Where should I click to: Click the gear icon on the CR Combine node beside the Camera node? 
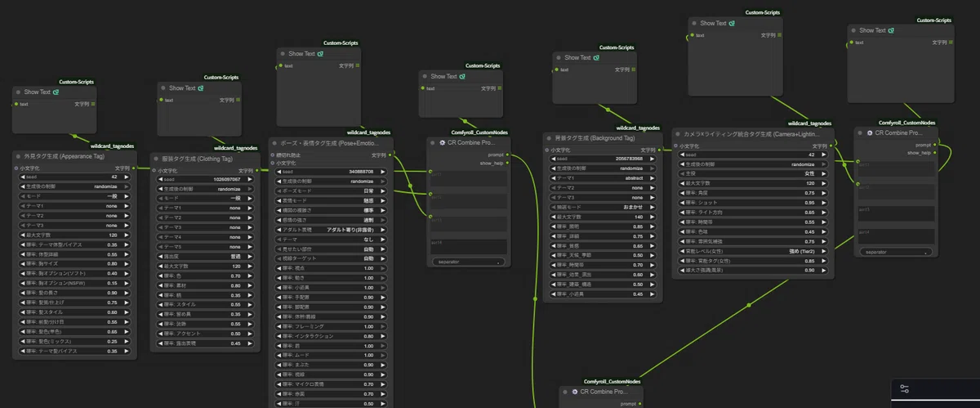(870, 132)
